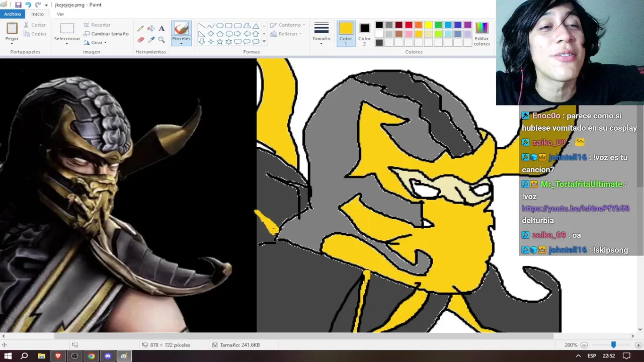
Task: Open the Pinceles dropdown arrow
Action: 181,44
